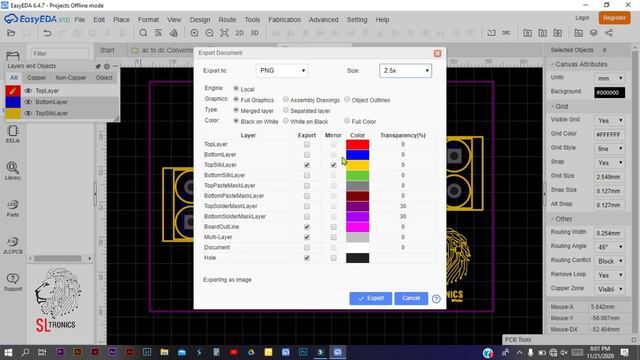Click the Project panel icon in sidebar
This screenshot has width=640, height=360.
(13, 56)
